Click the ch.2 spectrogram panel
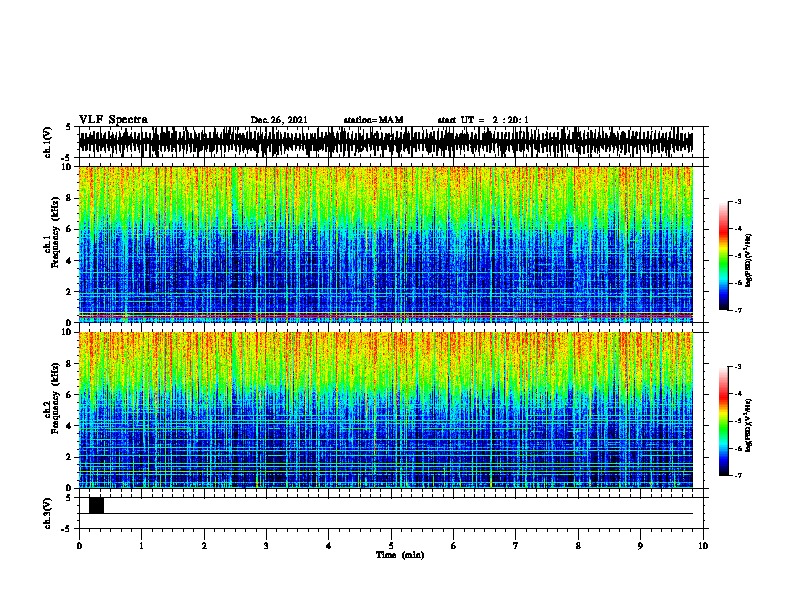Viewport: 792px width, 612px height. tap(386, 410)
